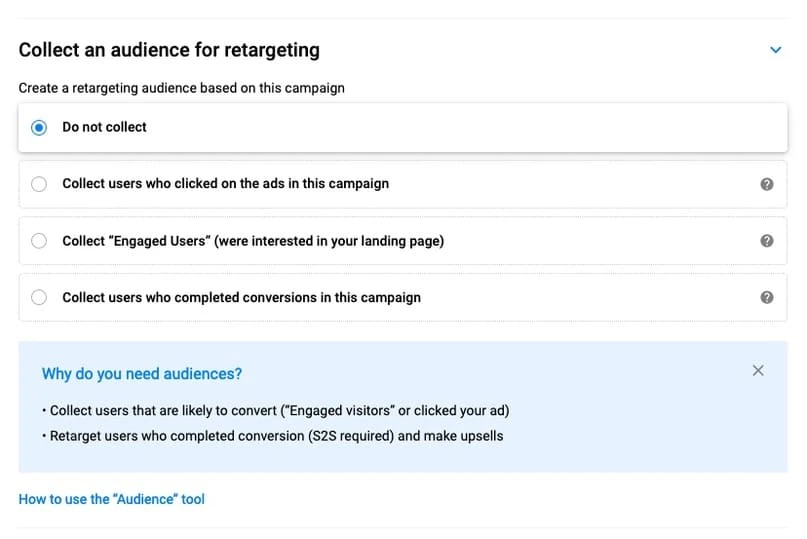
Task: Select the "Engaged Users" radio button
Action: tap(39, 240)
